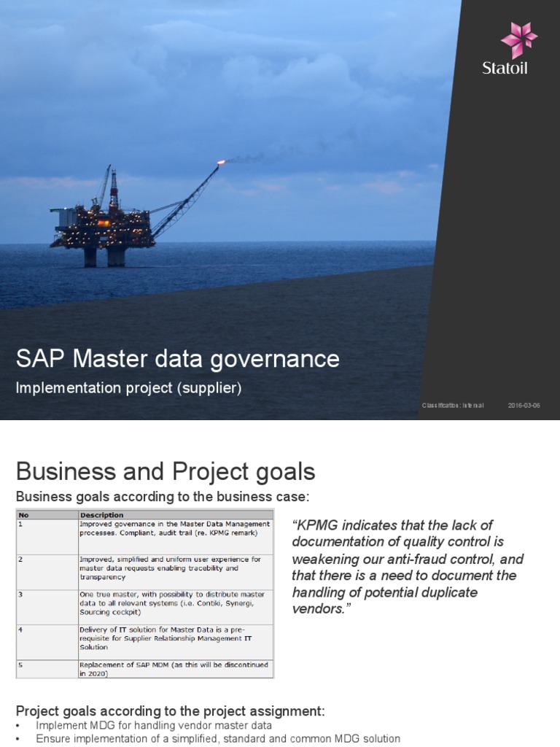This screenshot has width=560, height=747.
Task: Click the cell 'Improved, simplified and uniform user experience'
Action: coord(176,572)
